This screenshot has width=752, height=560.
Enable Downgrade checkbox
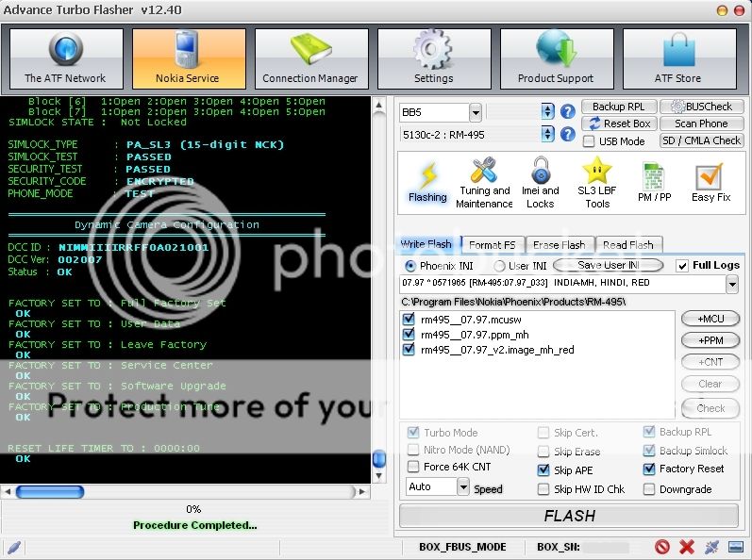[x=649, y=489]
